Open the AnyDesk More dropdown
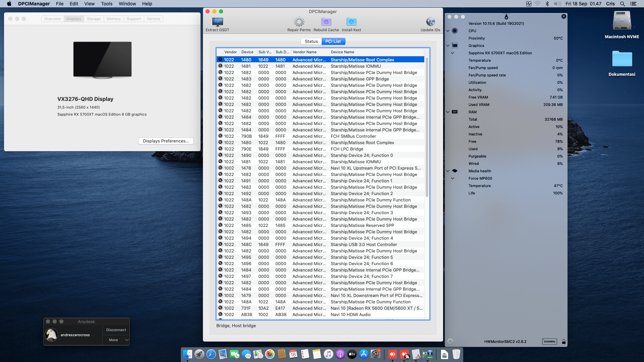The image size is (644, 362). 116,340
